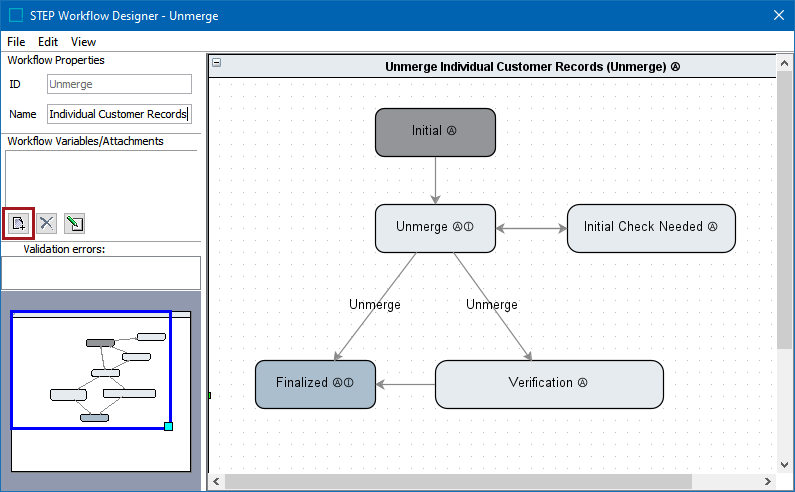Open the View menu
Screen dimensions: 795x492
click(x=83, y=42)
